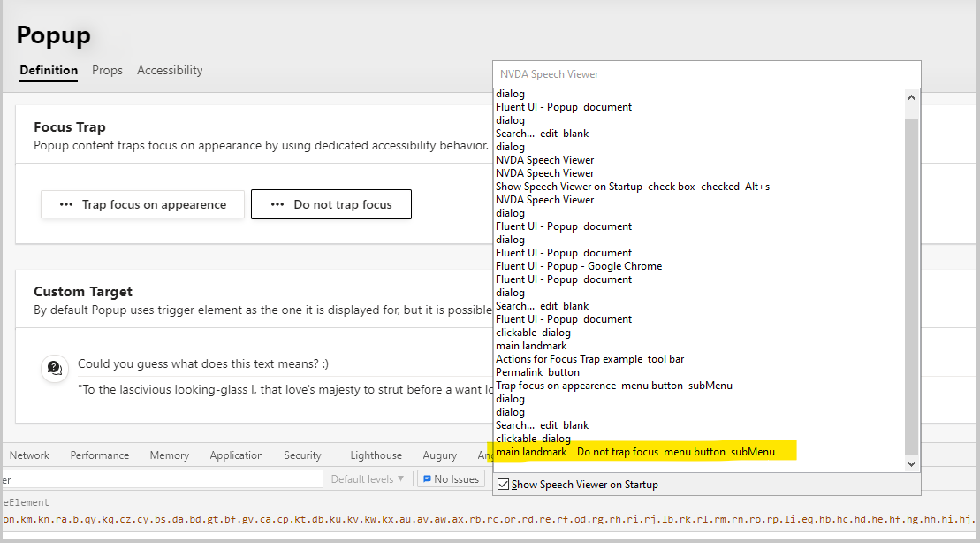The height and width of the screenshot is (543, 980).
Task: Click the Do not trap focus button
Action: tap(331, 203)
